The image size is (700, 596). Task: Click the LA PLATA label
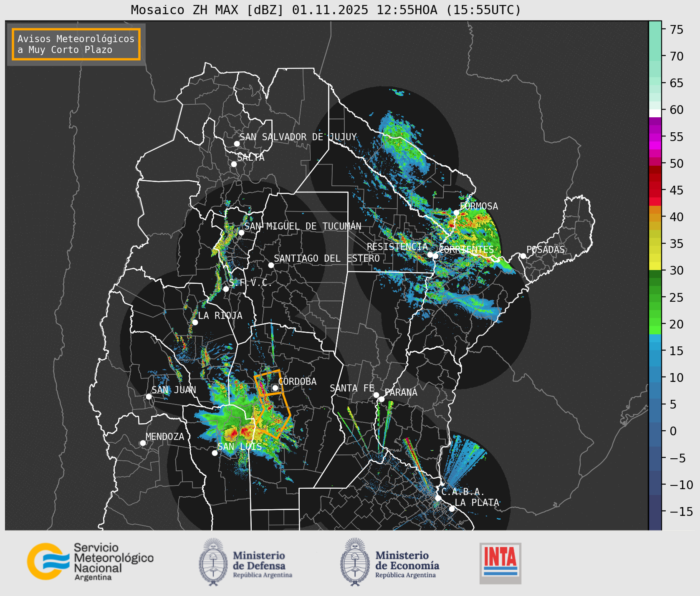tap(477, 502)
